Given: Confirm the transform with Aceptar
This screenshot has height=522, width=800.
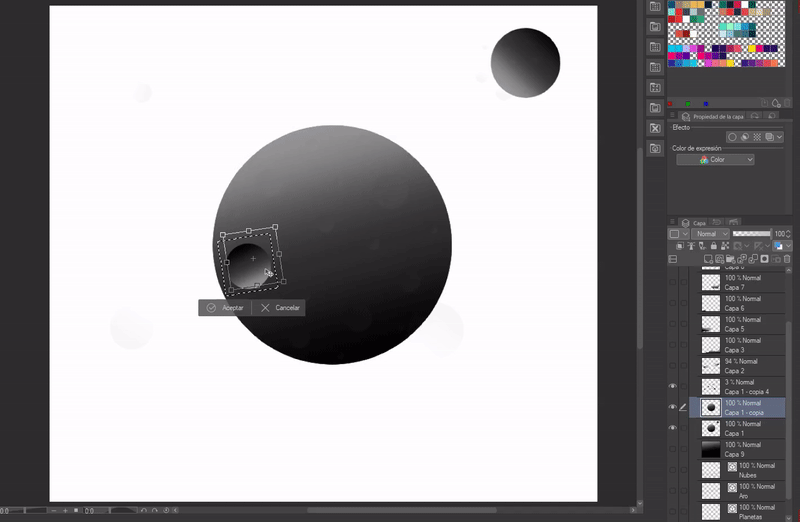Looking at the screenshot, I should (225, 308).
